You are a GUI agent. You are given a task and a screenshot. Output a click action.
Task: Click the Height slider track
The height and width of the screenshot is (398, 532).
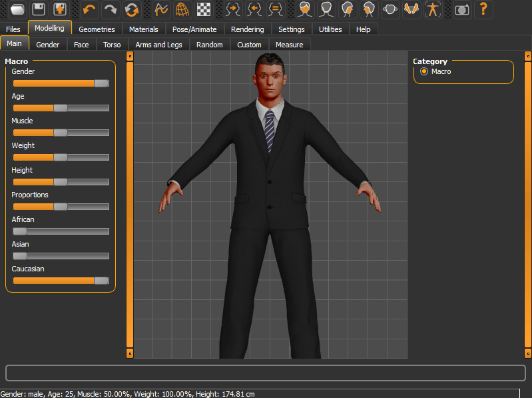pos(87,182)
